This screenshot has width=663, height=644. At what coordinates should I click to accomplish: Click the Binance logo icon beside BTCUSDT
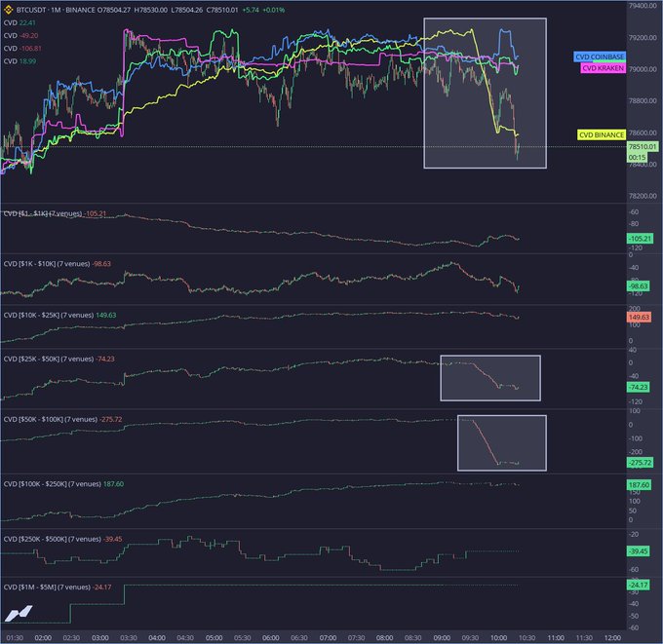click(x=9, y=10)
